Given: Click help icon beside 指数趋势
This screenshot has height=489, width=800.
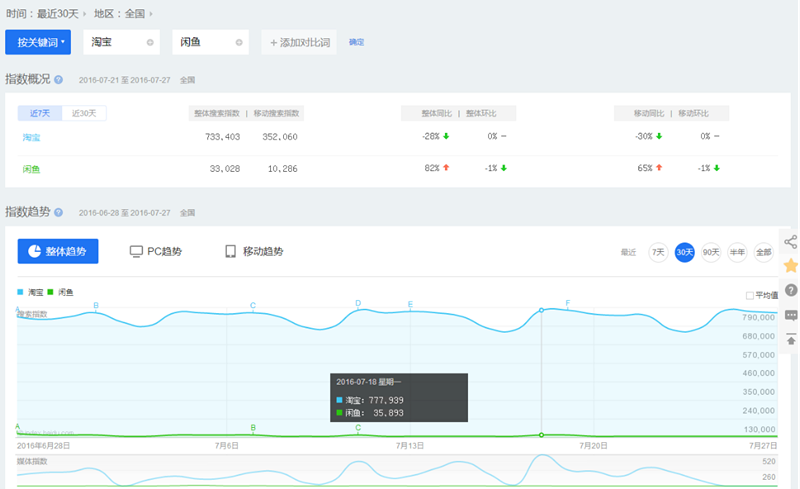Looking at the screenshot, I should pyautogui.click(x=59, y=212).
